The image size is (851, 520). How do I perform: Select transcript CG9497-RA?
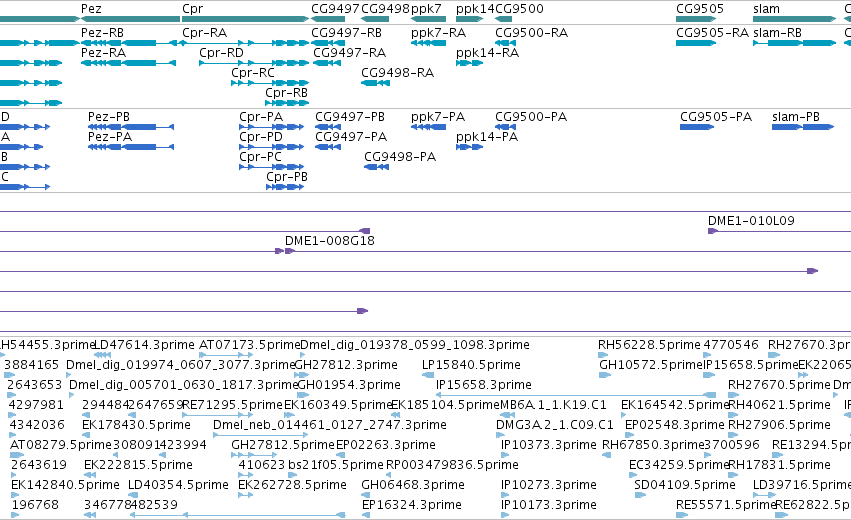tap(350, 53)
